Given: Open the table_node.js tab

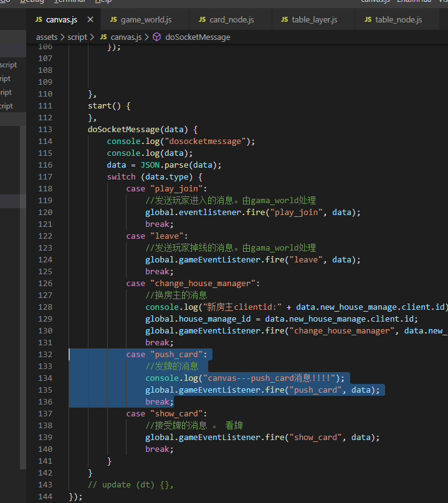Looking at the screenshot, I should pyautogui.click(x=397, y=19).
